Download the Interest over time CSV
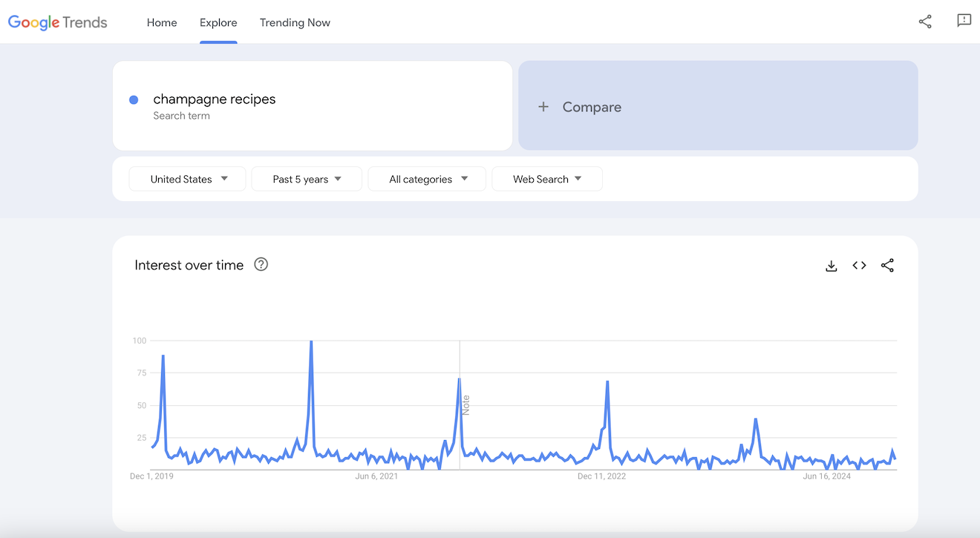Image resolution: width=980 pixels, height=538 pixels. (832, 266)
